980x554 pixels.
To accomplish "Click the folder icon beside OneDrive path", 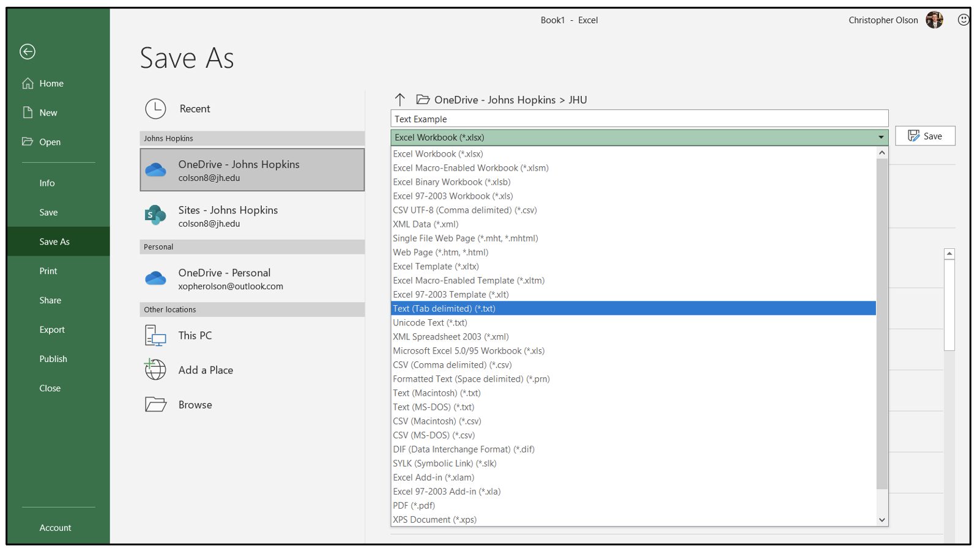I will click(423, 99).
